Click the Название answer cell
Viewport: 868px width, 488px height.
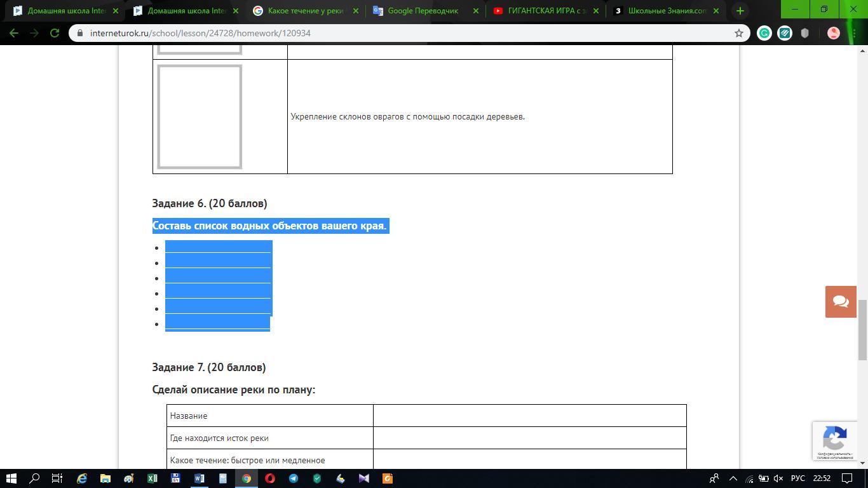tap(529, 416)
